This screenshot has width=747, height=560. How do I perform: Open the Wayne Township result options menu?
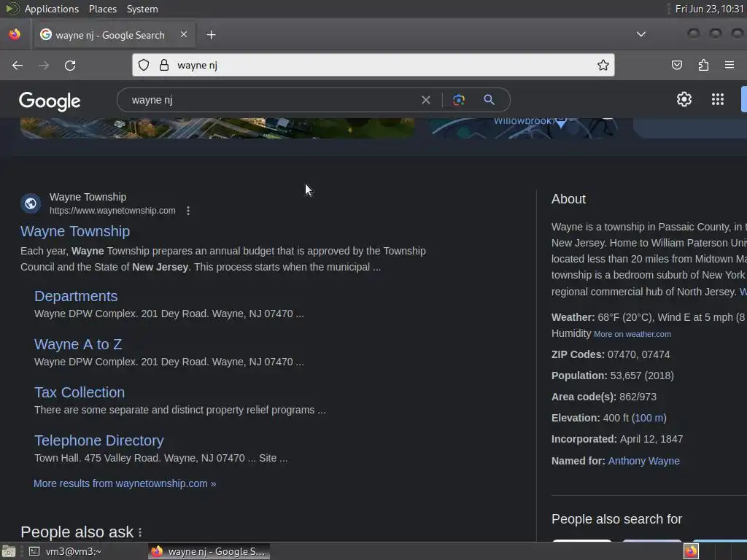point(188,211)
